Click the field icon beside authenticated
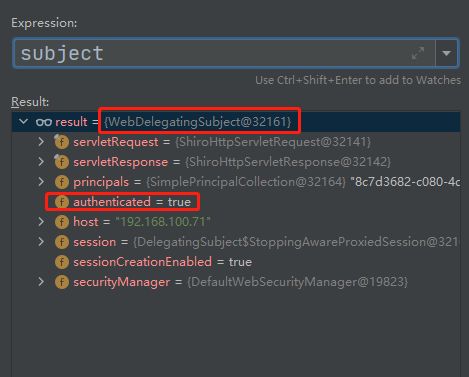469x377 pixels. pos(62,202)
